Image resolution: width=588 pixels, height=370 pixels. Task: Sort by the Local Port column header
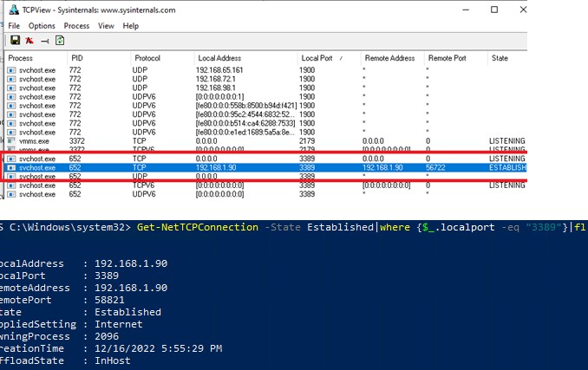(x=318, y=57)
